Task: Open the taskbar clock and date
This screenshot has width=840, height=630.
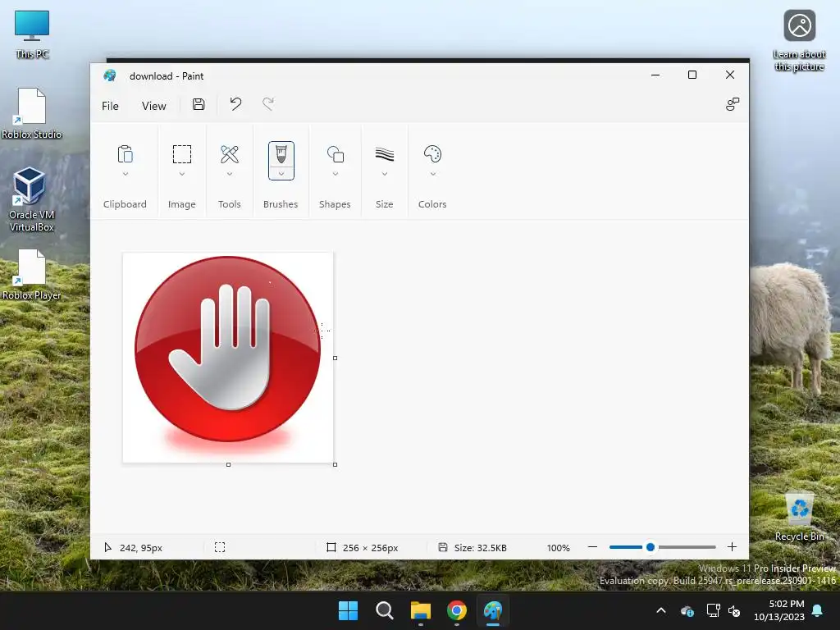Action: click(x=779, y=610)
